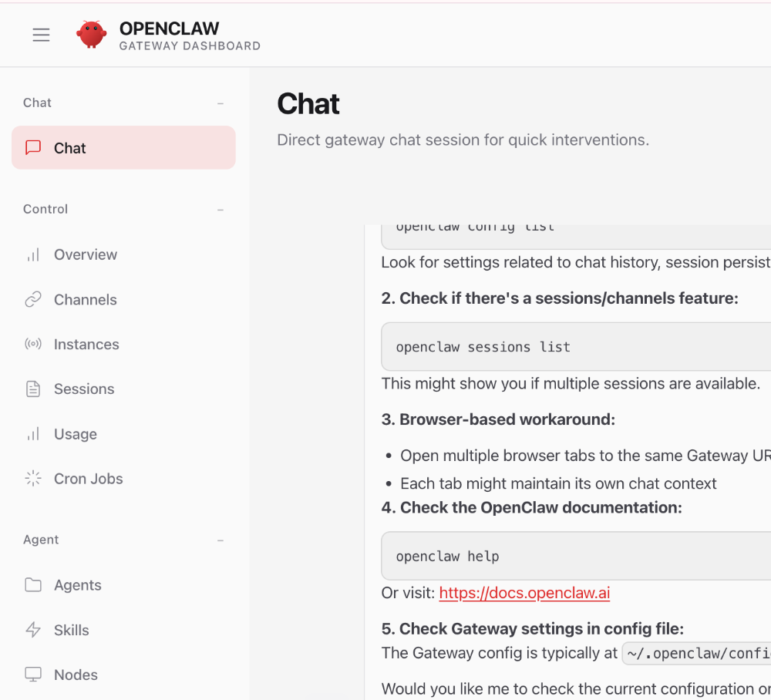Toggle the hamburger sidebar menu
The width and height of the screenshot is (771, 700).
pyautogui.click(x=41, y=35)
